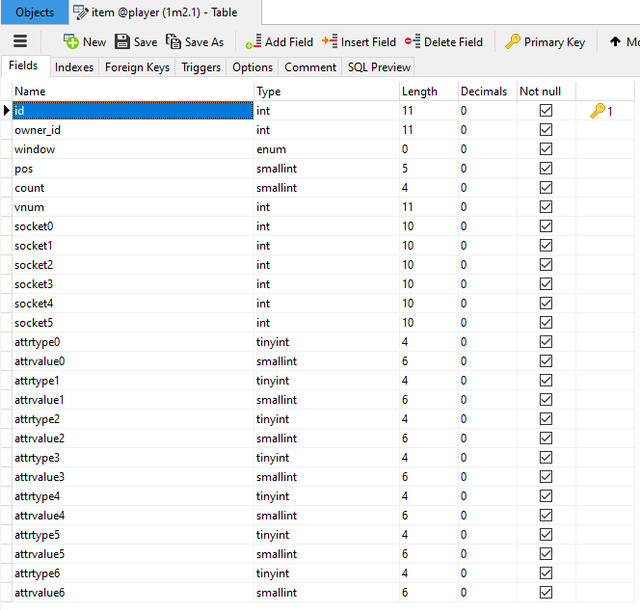Click the tinyint type of attrtype1
Viewport: 640px width, 610px height.
[272, 381]
